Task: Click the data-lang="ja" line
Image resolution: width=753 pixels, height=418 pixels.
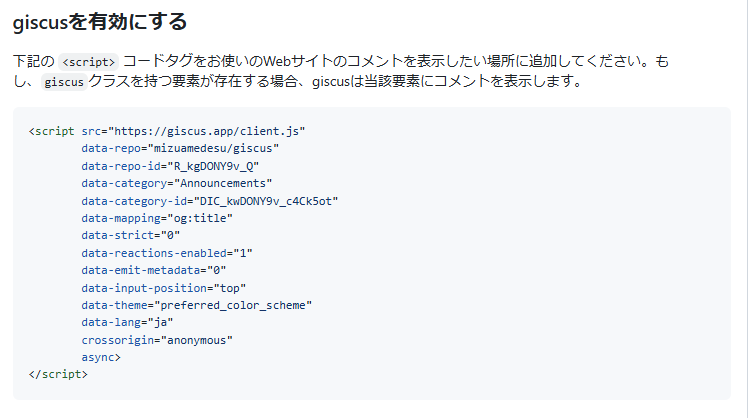Action: [x=128, y=322]
